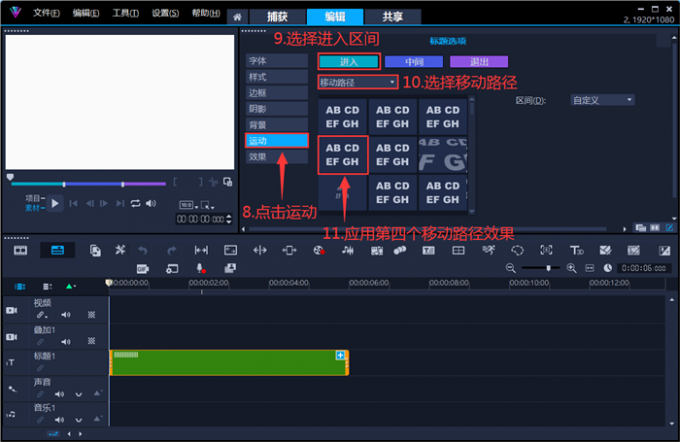This screenshot has height=442, width=680.
Task: Select the 效果 option category
Action: 277,157
